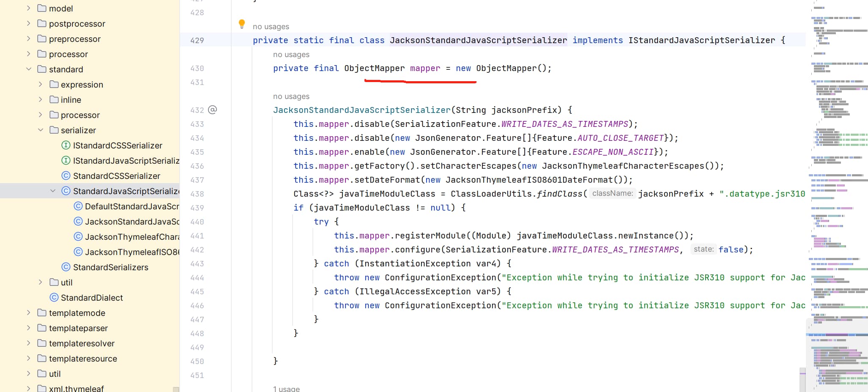The height and width of the screenshot is (392, 868).
Task: Expand the postprocessor folder
Action: [29, 24]
